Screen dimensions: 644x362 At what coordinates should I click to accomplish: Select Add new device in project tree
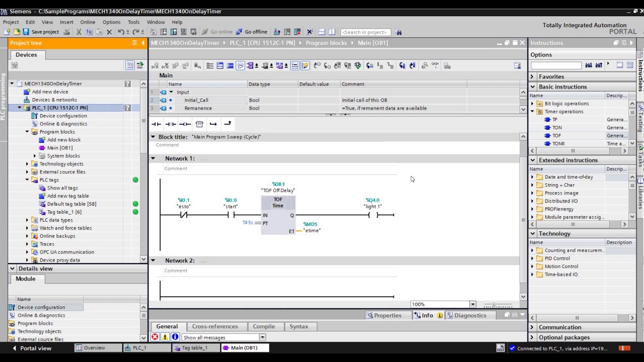tap(50, 92)
